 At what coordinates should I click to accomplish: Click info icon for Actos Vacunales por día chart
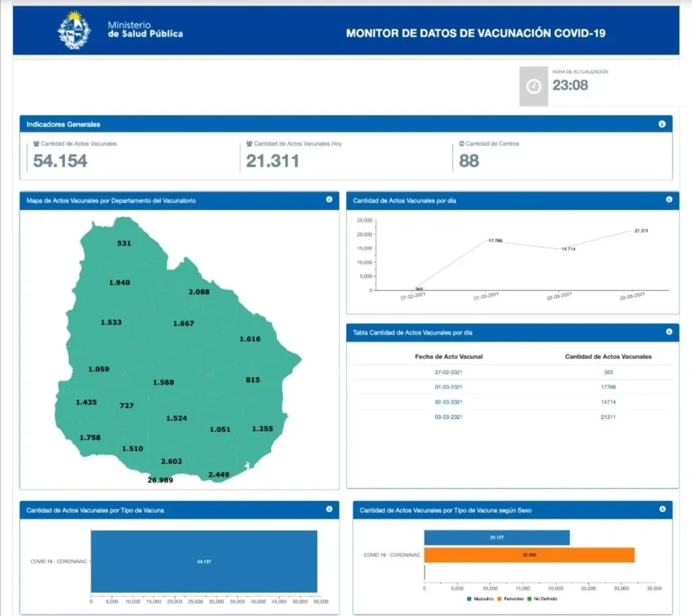(668, 199)
